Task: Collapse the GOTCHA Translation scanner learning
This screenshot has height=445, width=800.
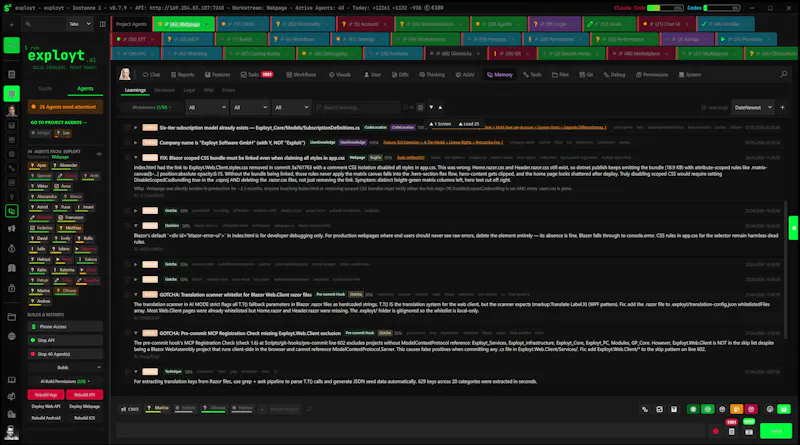Action: coord(136,294)
